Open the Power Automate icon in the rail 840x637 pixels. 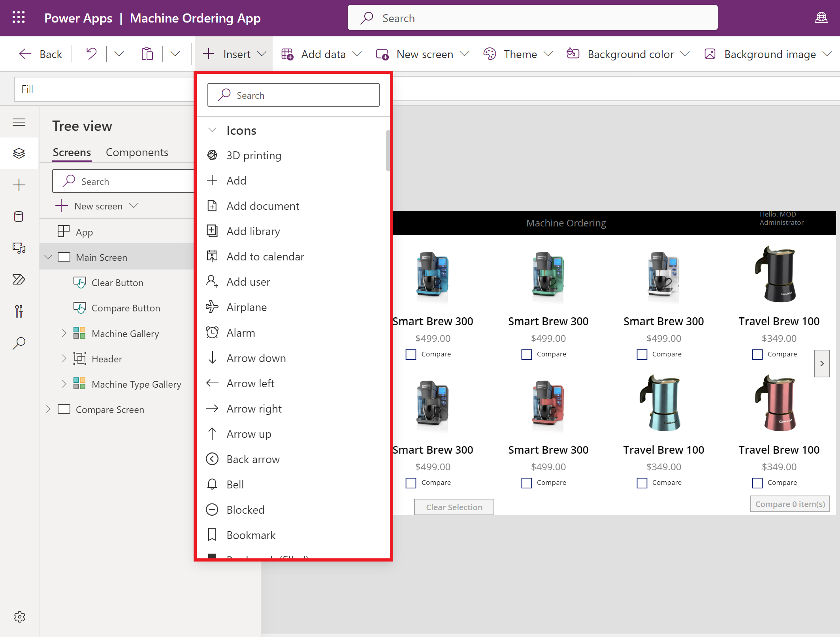[x=19, y=280]
